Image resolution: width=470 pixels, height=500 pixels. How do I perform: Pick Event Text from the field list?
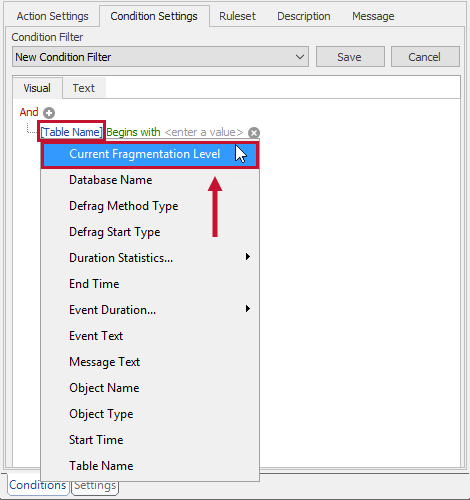(150, 336)
